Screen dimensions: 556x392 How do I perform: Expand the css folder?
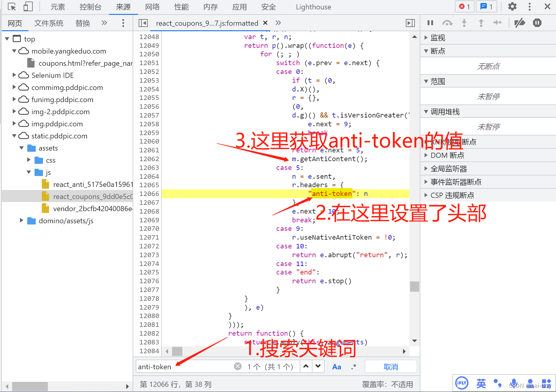29,160
